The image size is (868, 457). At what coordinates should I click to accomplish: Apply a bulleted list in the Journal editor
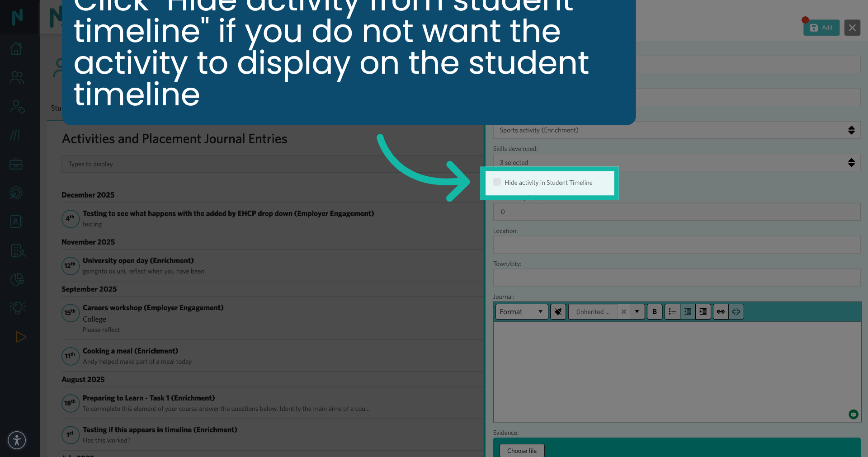pyautogui.click(x=672, y=311)
